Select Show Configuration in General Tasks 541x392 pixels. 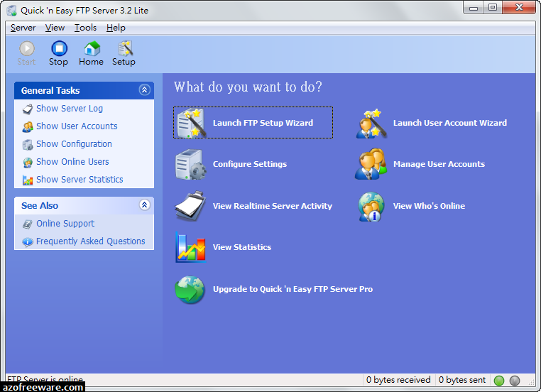pos(74,144)
